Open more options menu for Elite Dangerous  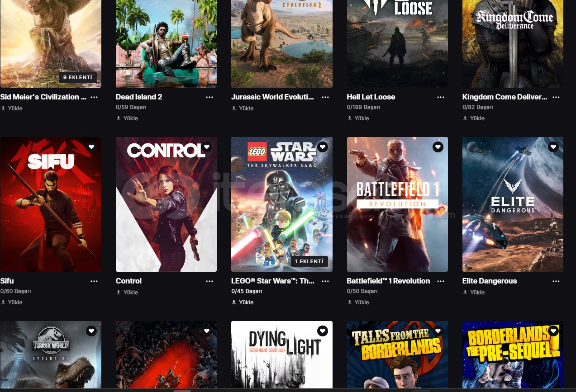556,281
